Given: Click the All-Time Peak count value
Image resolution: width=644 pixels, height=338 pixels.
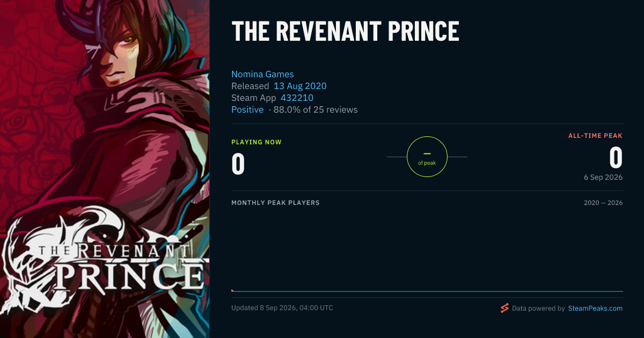Looking at the screenshot, I should [x=616, y=158].
